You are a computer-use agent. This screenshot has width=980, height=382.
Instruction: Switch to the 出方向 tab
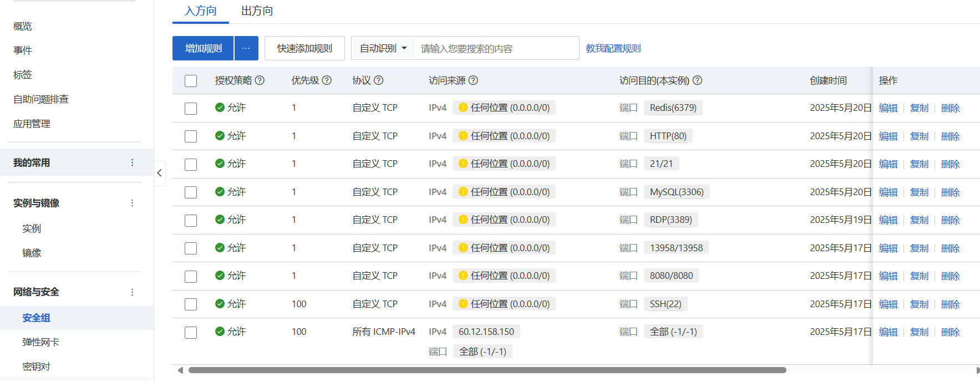click(x=257, y=11)
